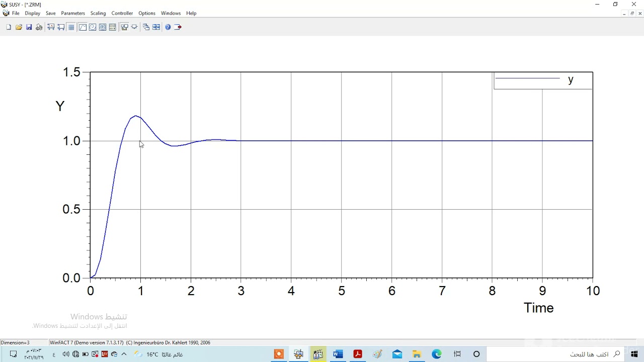Open the Scaling menu
This screenshot has width=644, height=362.
(x=98, y=13)
